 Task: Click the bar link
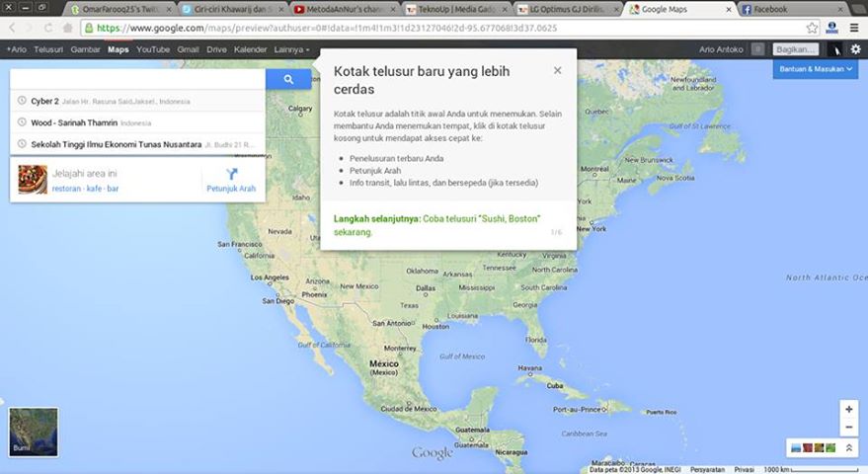113,189
